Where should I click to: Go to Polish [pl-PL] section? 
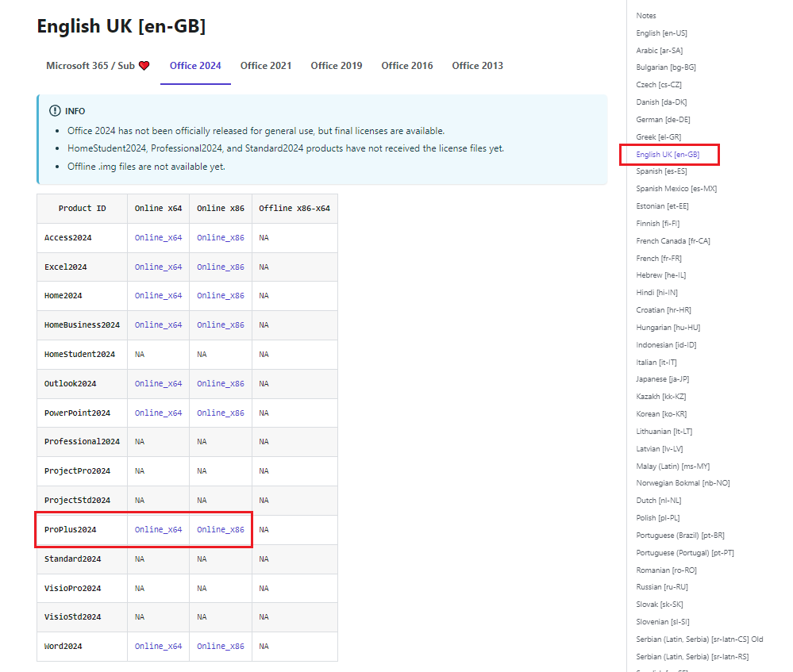click(658, 518)
